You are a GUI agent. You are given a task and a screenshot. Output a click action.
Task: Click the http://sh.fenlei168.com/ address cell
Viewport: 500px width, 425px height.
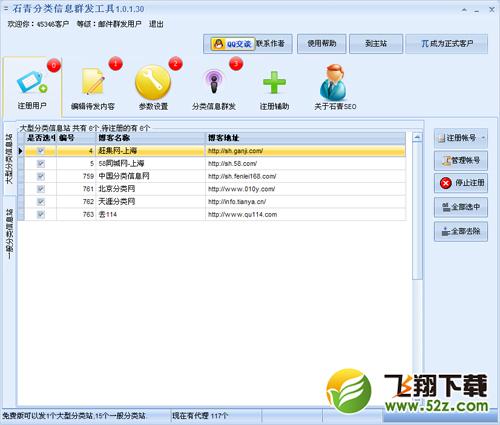point(306,176)
